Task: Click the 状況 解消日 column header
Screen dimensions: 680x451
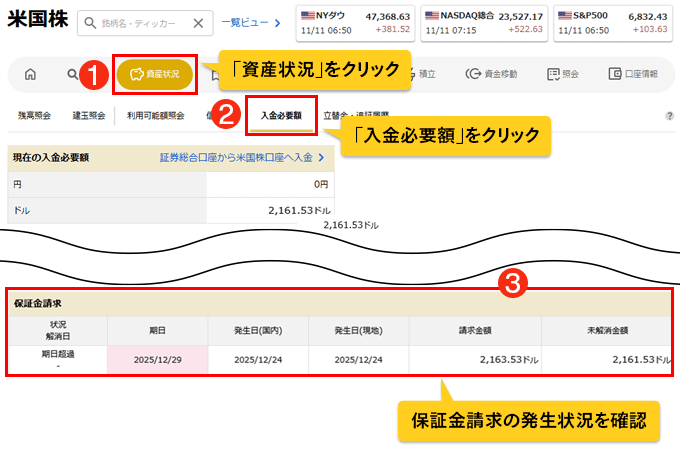Action: (58, 330)
